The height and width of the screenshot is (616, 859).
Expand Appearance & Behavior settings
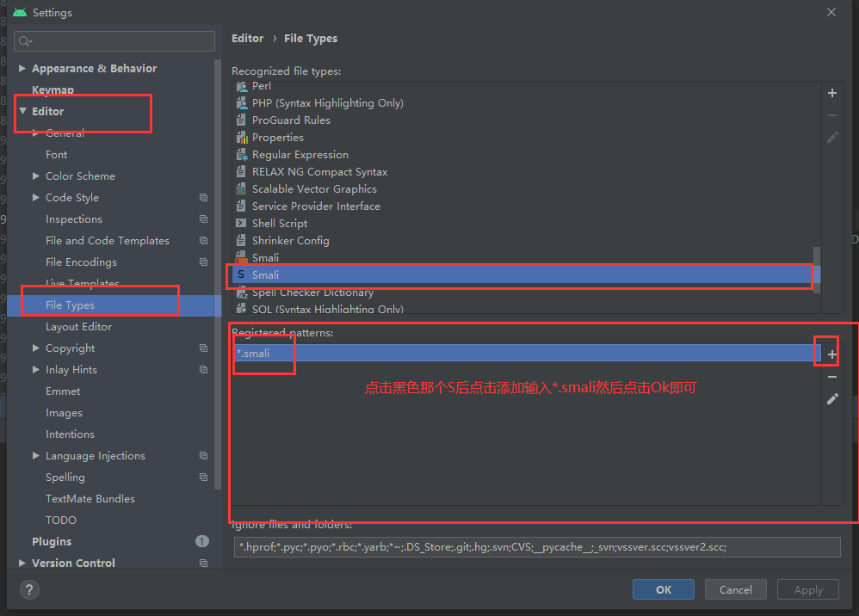click(22, 69)
